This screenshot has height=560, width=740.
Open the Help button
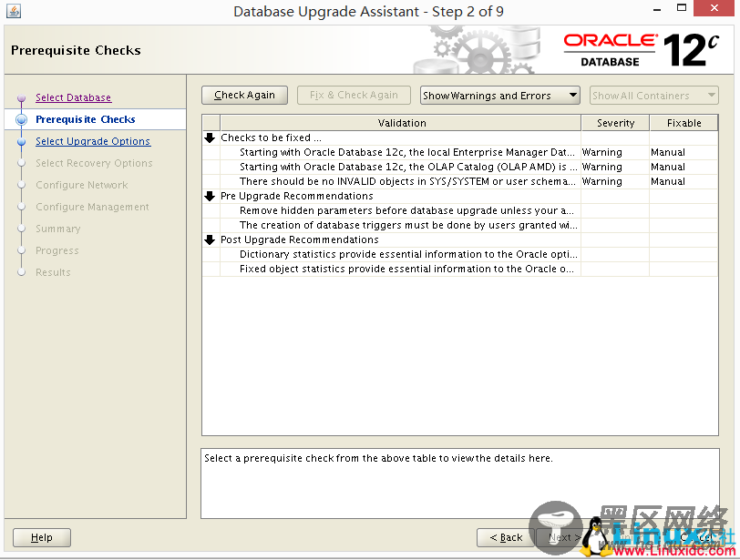pos(42,537)
